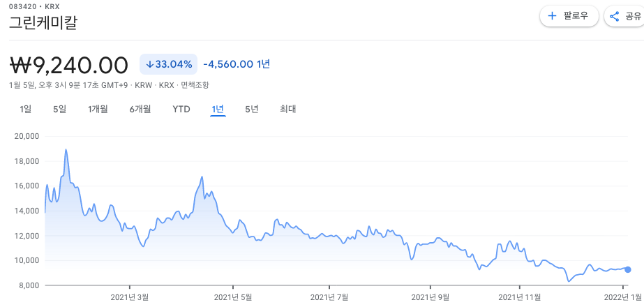Select the 5일 range tab

59,109
